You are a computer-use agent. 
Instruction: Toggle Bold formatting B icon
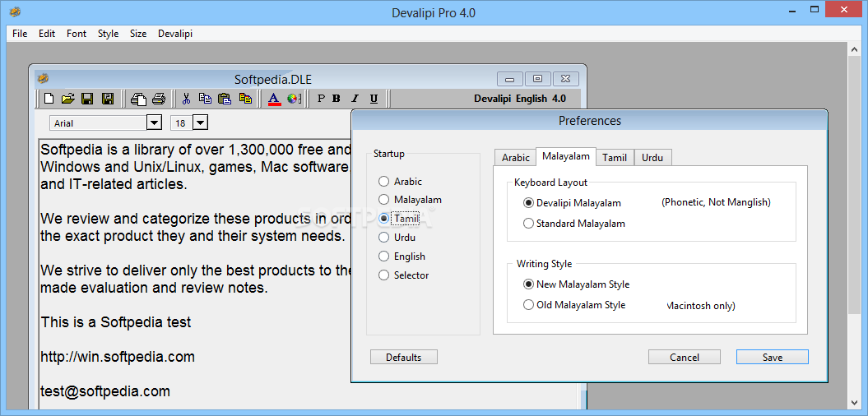(336, 99)
